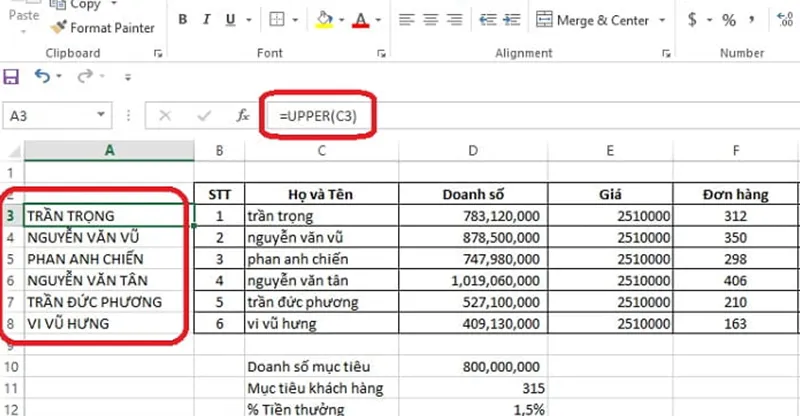Viewport: 800px width, 416px height.
Task: Select column D header
Action: coord(473,151)
